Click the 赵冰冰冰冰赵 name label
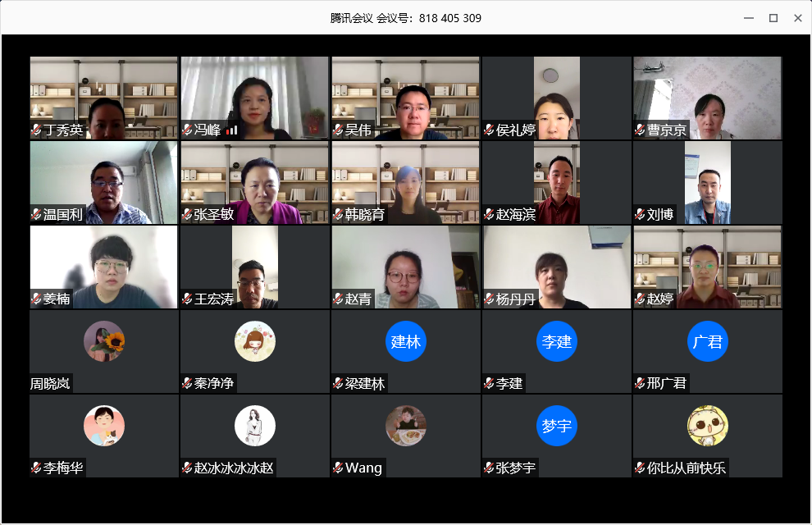The image size is (812, 525). pos(234,468)
